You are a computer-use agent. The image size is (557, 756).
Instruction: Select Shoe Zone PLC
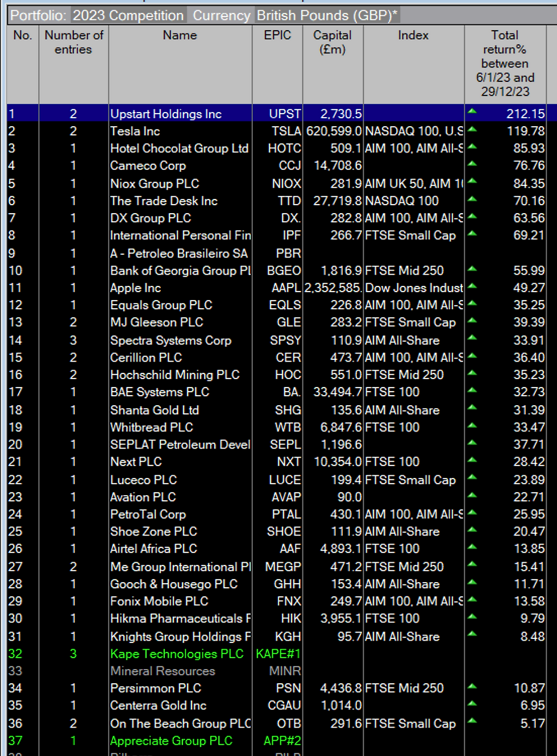pyautogui.click(x=153, y=531)
